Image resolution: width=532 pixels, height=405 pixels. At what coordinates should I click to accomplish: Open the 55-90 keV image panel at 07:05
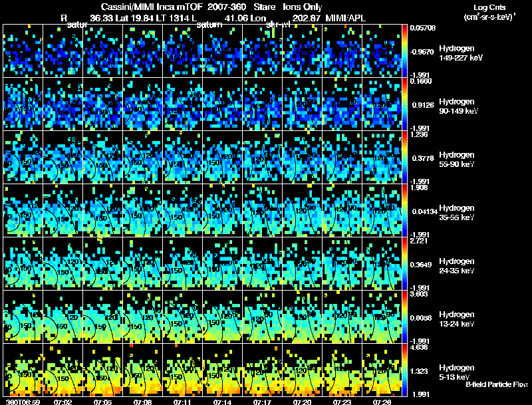(x=102, y=157)
